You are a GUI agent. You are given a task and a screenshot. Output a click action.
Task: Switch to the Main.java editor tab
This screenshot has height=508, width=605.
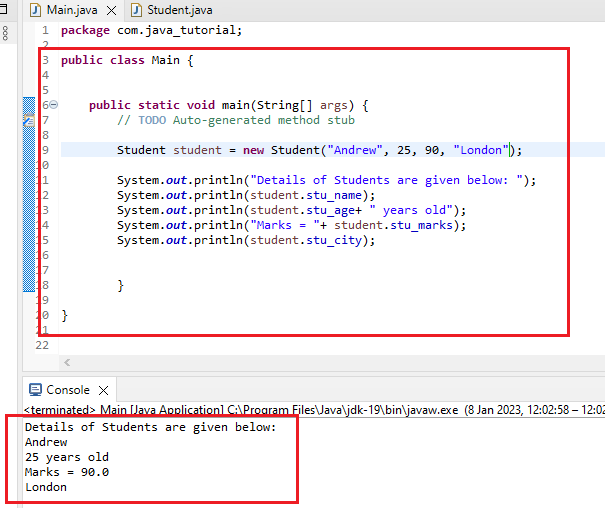(72, 10)
